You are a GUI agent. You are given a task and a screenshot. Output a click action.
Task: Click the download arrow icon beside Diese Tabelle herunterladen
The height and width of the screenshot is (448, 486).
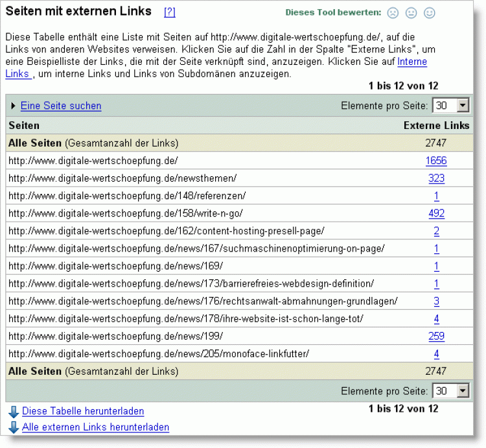point(14,412)
